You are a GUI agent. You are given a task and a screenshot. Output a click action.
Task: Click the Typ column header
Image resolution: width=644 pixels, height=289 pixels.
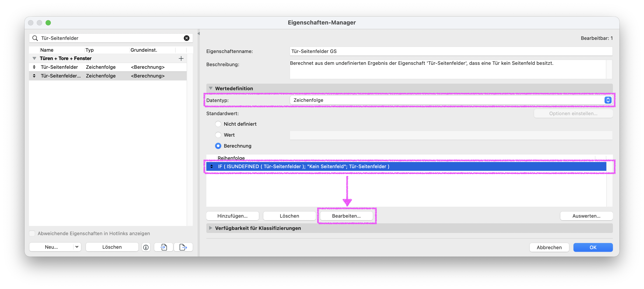point(107,50)
